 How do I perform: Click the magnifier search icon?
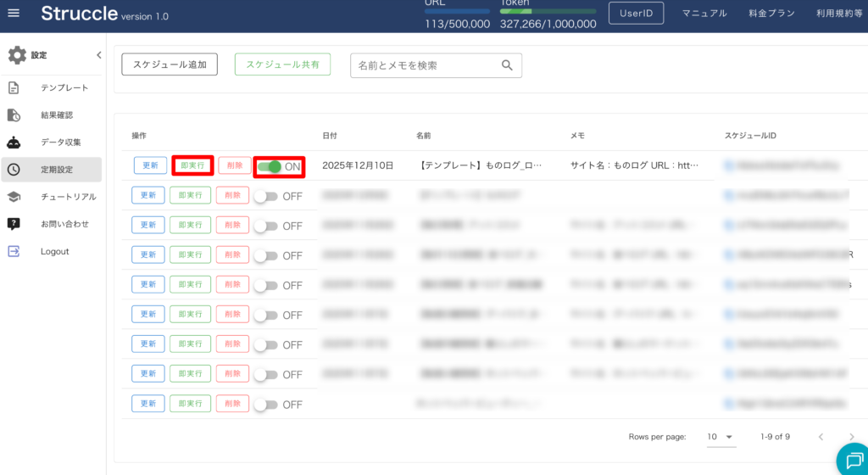pos(507,65)
